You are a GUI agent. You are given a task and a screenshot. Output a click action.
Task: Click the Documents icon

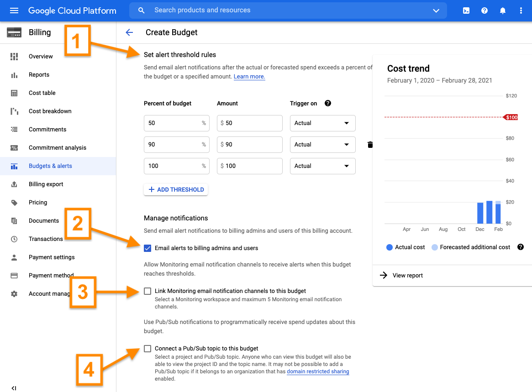pyautogui.click(x=14, y=221)
